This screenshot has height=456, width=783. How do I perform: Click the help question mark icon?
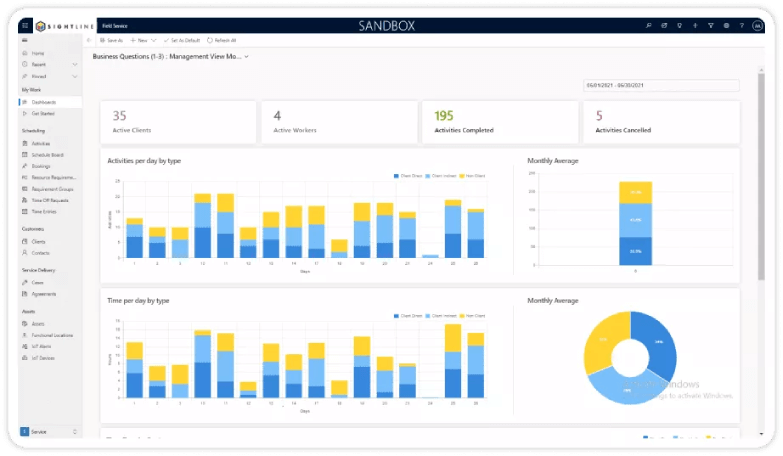(x=742, y=25)
